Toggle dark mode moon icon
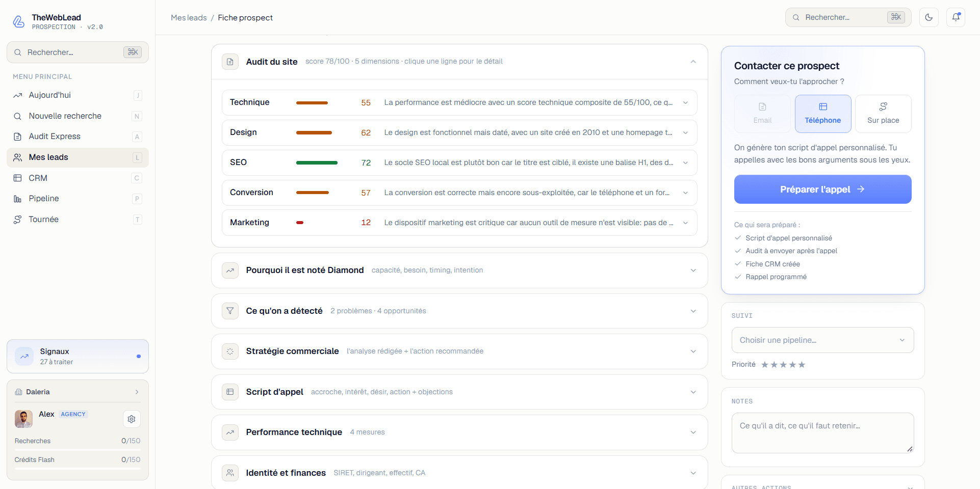 [929, 17]
